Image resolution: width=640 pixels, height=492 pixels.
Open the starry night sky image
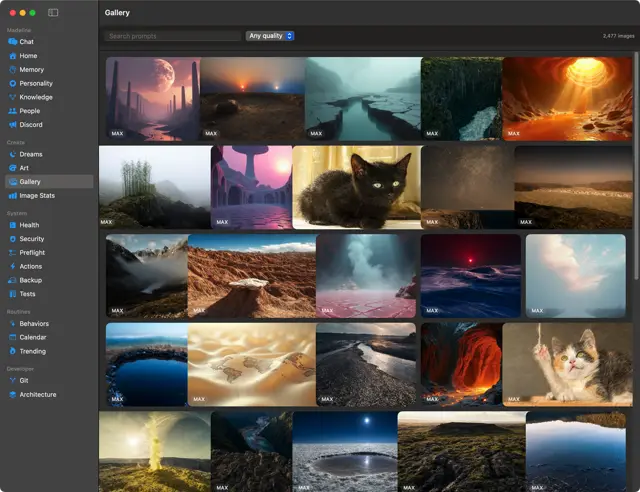pos(468,187)
